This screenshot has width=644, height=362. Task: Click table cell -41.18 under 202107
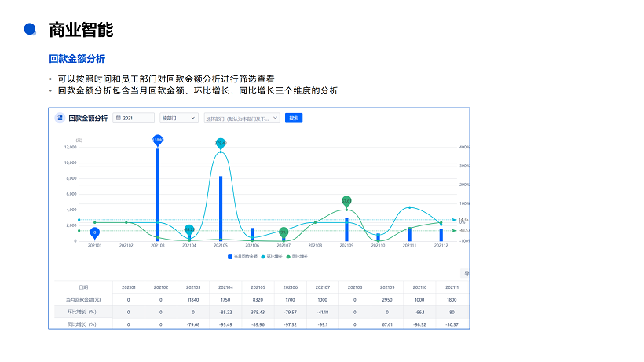323,312
